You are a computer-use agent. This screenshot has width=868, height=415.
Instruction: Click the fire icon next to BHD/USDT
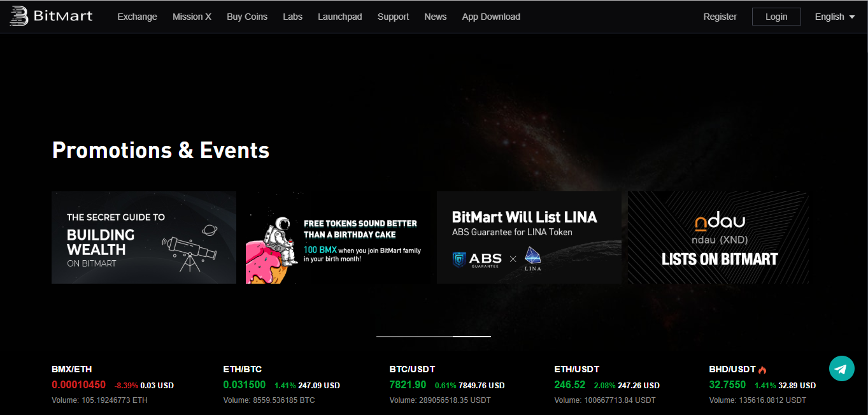pyautogui.click(x=762, y=370)
